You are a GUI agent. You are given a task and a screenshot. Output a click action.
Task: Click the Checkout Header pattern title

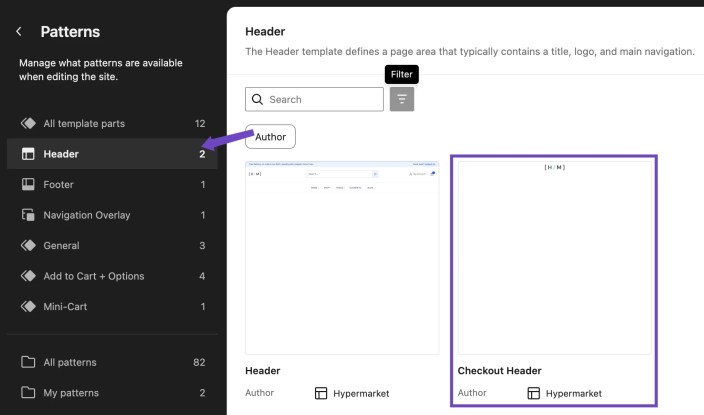tap(499, 371)
